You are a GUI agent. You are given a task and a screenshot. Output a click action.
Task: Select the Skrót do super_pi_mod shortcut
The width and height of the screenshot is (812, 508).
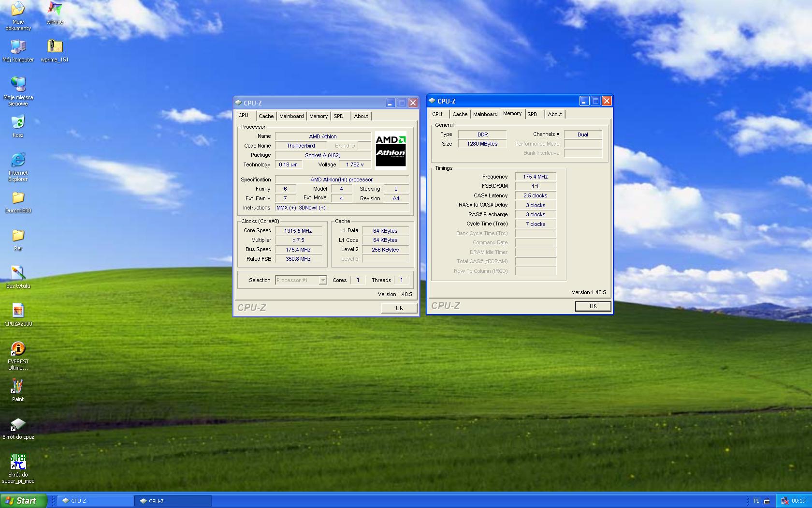tap(18, 469)
